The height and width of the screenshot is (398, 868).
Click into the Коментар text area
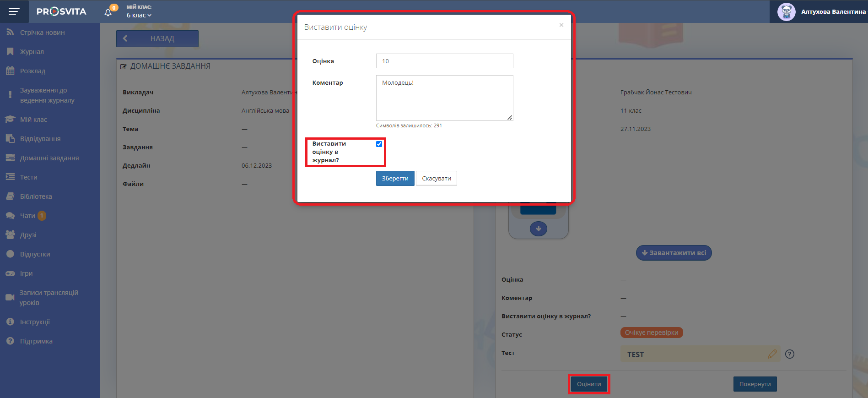click(444, 98)
